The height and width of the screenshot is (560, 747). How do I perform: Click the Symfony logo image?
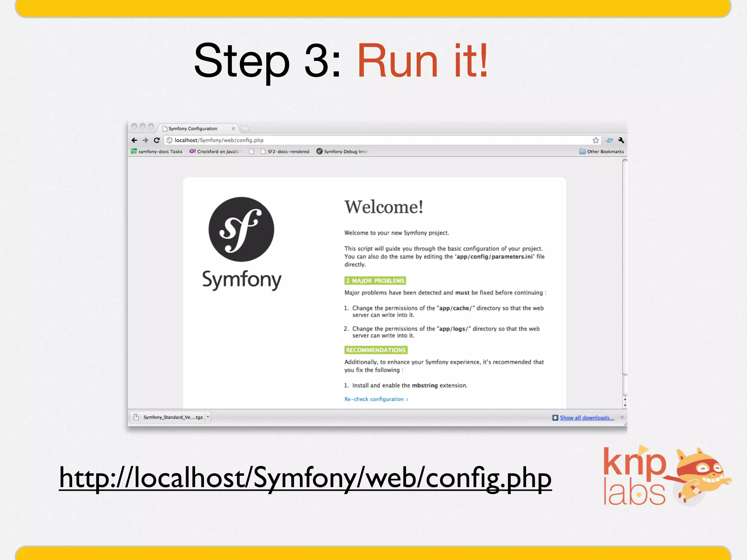pyautogui.click(x=241, y=244)
